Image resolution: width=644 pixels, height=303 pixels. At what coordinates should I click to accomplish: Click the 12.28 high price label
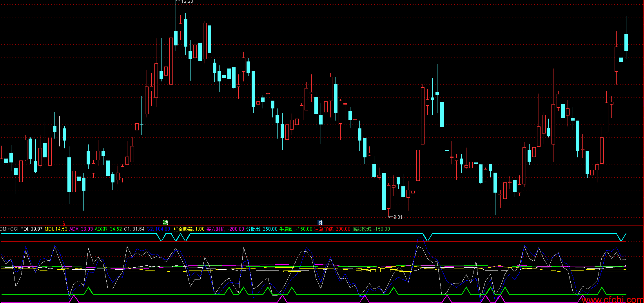pos(187,2)
